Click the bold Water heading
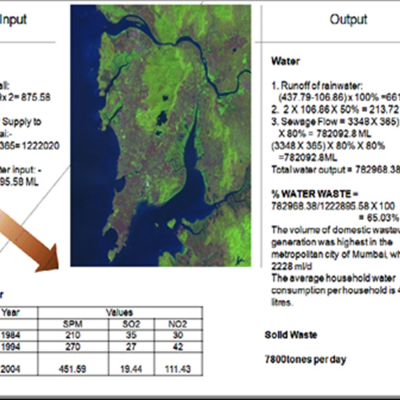 (285, 61)
